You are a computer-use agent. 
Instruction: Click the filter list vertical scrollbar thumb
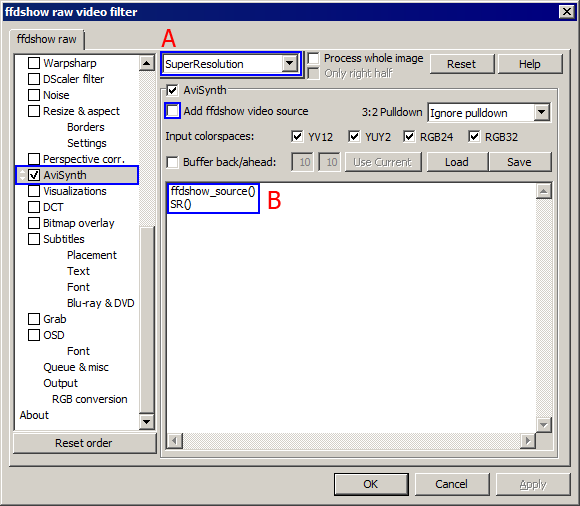pos(147,320)
